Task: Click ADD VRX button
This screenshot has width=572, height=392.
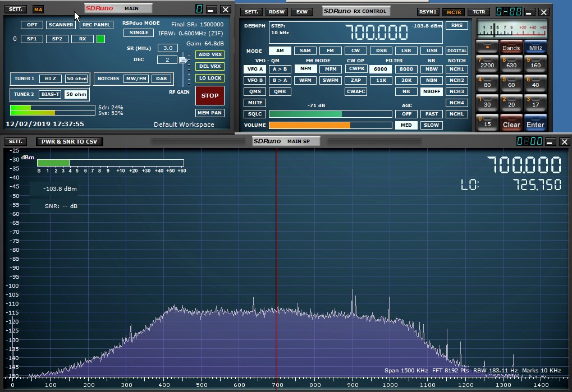Action: 210,54
